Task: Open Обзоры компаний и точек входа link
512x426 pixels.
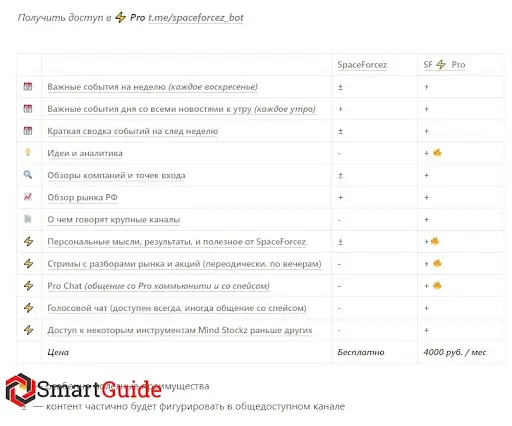Action: coord(116,175)
